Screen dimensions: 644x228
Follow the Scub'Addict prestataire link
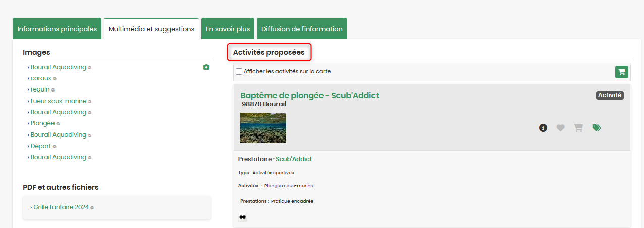coord(294,159)
